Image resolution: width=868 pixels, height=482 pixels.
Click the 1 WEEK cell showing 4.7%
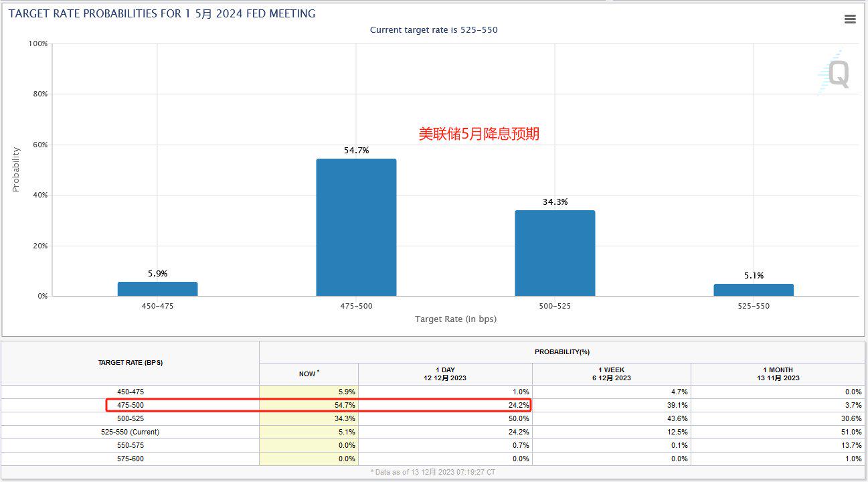(612, 392)
